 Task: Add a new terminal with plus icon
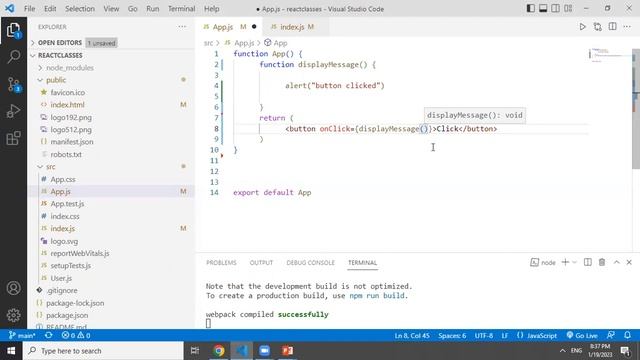point(565,262)
